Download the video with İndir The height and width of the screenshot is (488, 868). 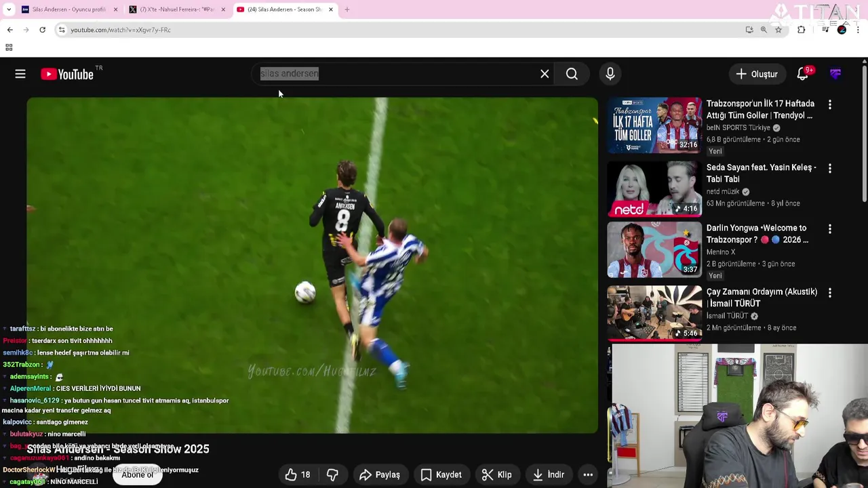(549, 475)
